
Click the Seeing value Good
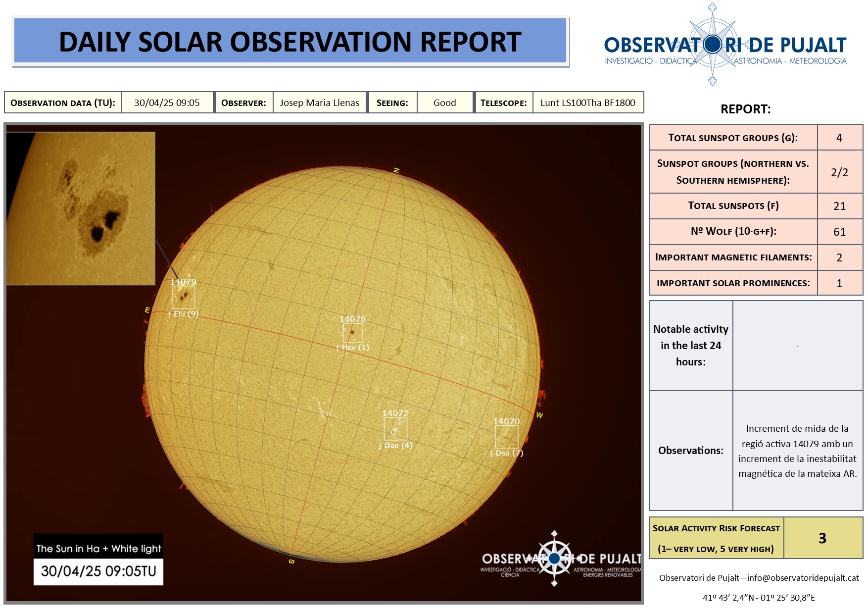tap(444, 103)
